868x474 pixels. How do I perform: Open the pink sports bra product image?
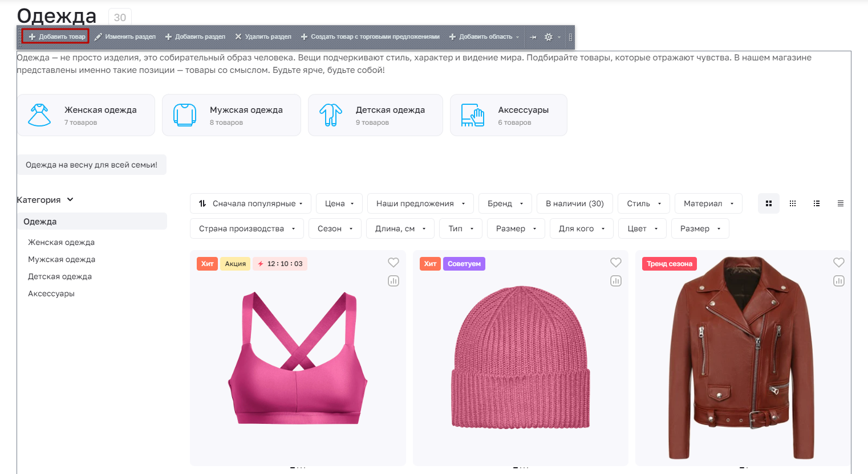click(298, 359)
